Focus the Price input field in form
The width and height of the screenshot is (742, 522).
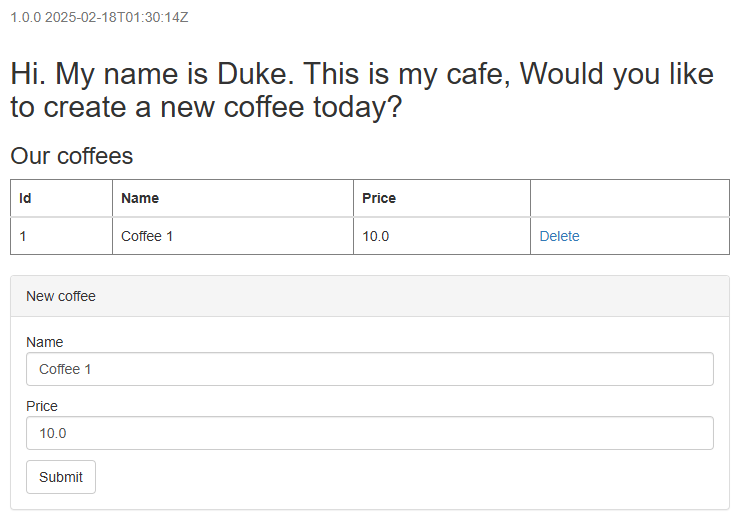coord(370,433)
